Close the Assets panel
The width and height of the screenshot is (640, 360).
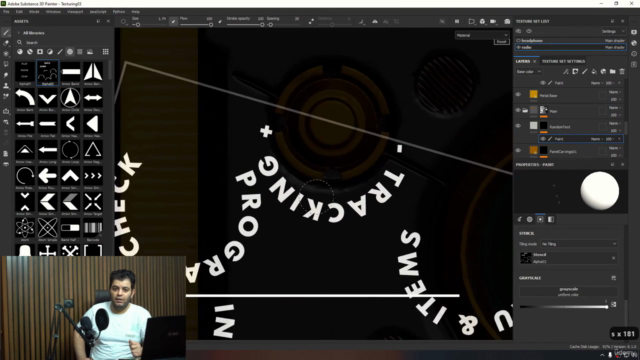[108, 21]
